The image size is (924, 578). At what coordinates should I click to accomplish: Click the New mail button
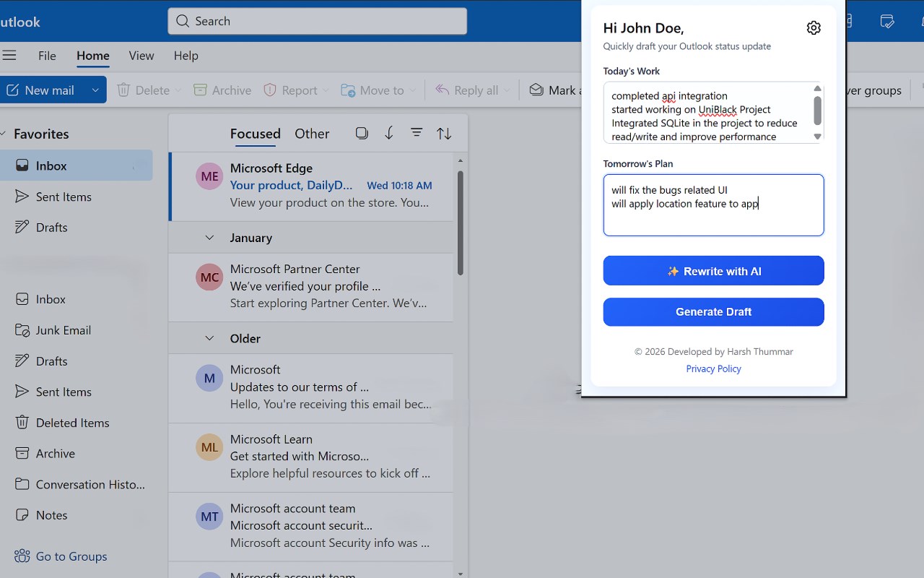(x=42, y=90)
